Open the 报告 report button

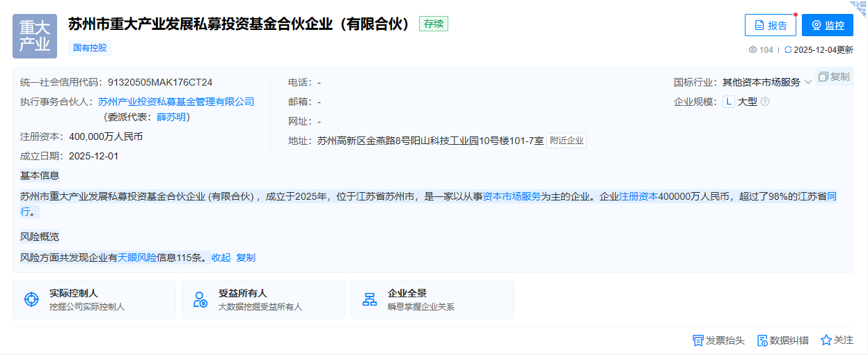770,26
